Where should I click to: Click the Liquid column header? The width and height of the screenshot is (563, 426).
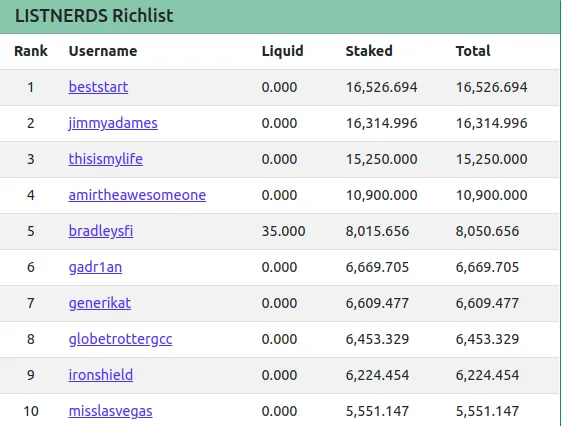click(x=283, y=51)
